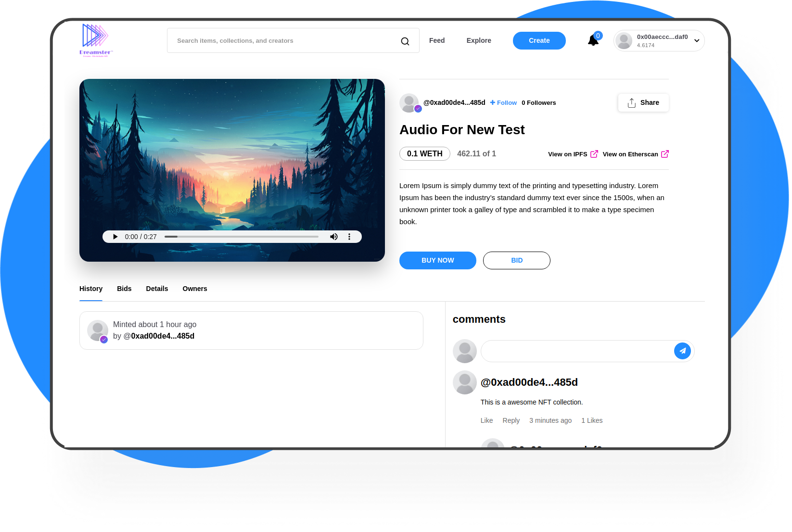Send comment with paper plane icon

point(682,351)
